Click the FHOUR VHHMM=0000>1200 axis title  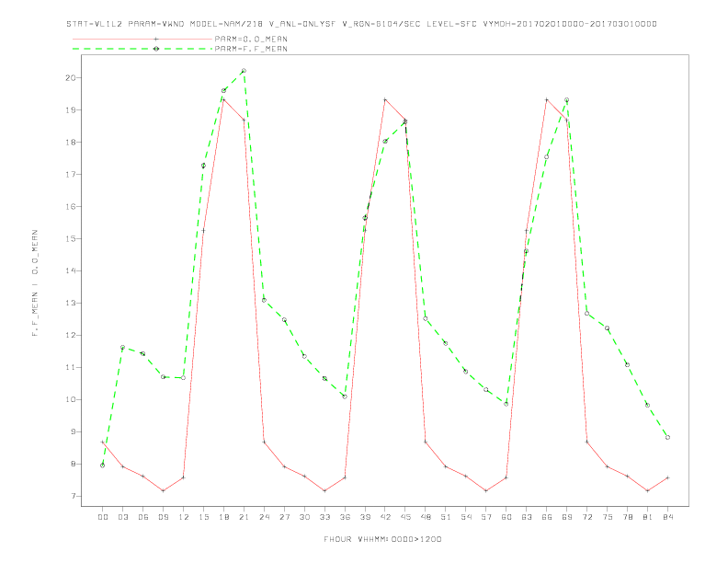click(382, 539)
